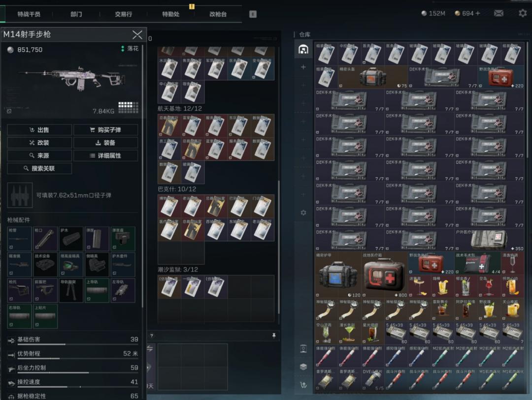Switch to the 交易行 tab
The width and height of the screenshot is (532, 400).
click(x=124, y=14)
